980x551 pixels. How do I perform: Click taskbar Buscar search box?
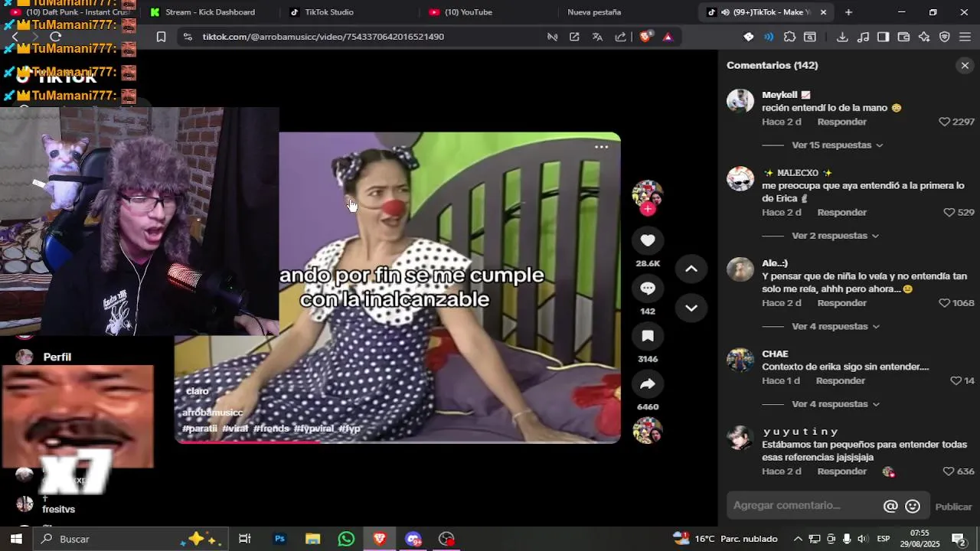pos(130,539)
